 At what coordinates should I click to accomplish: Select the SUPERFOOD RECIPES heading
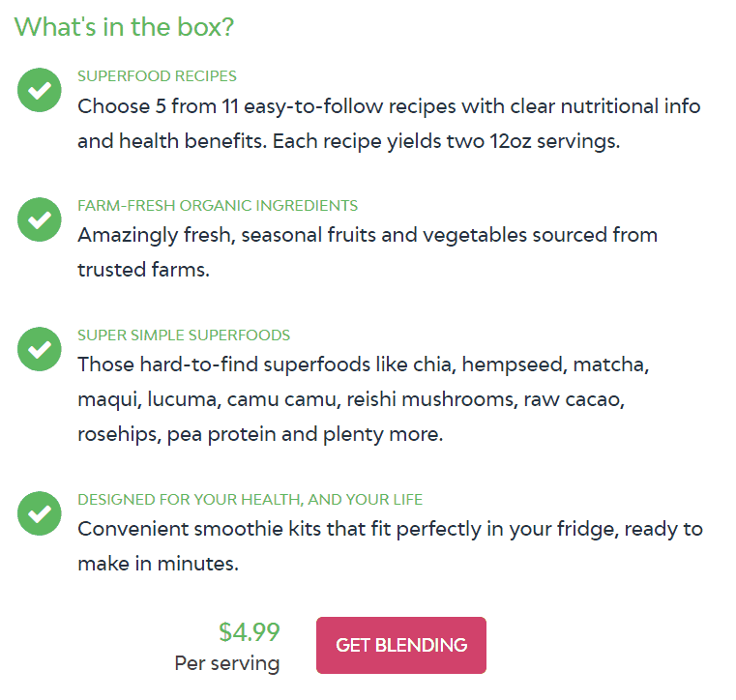(x=157, y=76)
